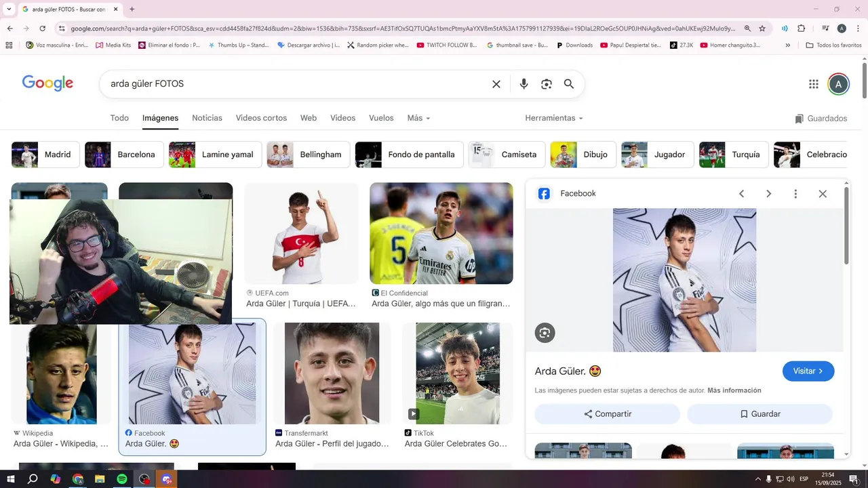Switch to the Videos tab
Screen dimensions: 868x488
pyautogui.click(x=342, y=118)
